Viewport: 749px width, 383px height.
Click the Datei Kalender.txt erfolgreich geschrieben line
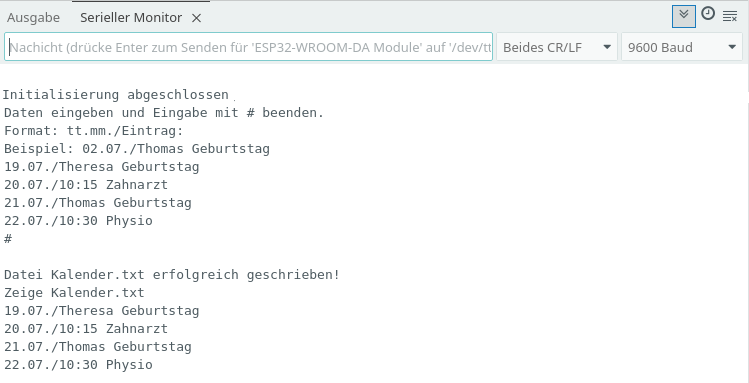pyautogui.click(x=172, y=275)
